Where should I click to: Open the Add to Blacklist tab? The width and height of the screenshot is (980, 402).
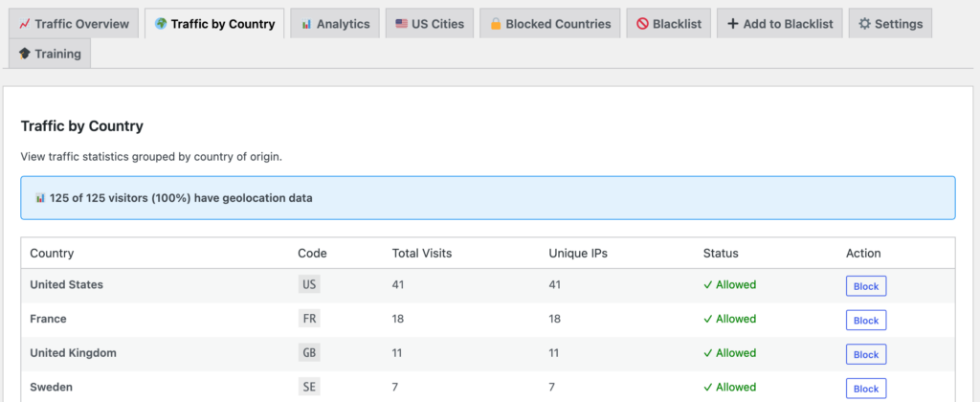coord(780,24)
